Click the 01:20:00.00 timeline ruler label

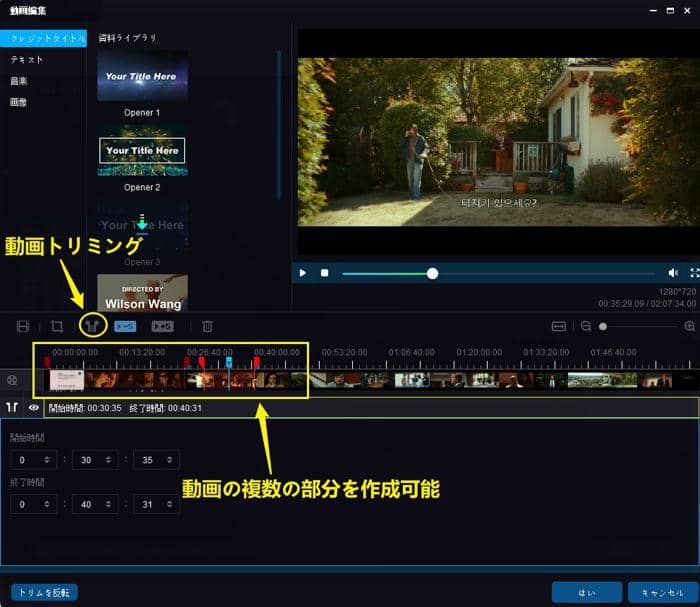(479, 352)
